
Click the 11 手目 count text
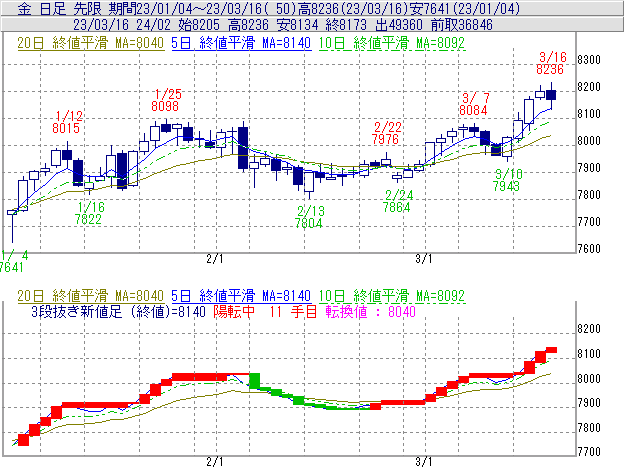click(x=293, y=311)
